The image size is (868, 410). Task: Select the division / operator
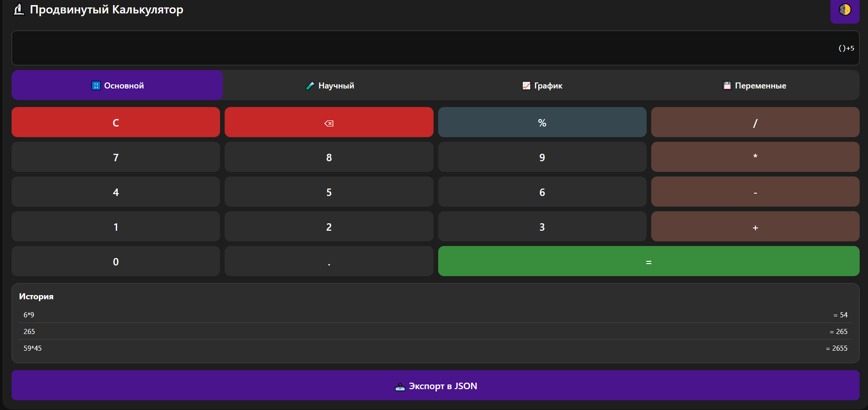[x=755, y=122]
